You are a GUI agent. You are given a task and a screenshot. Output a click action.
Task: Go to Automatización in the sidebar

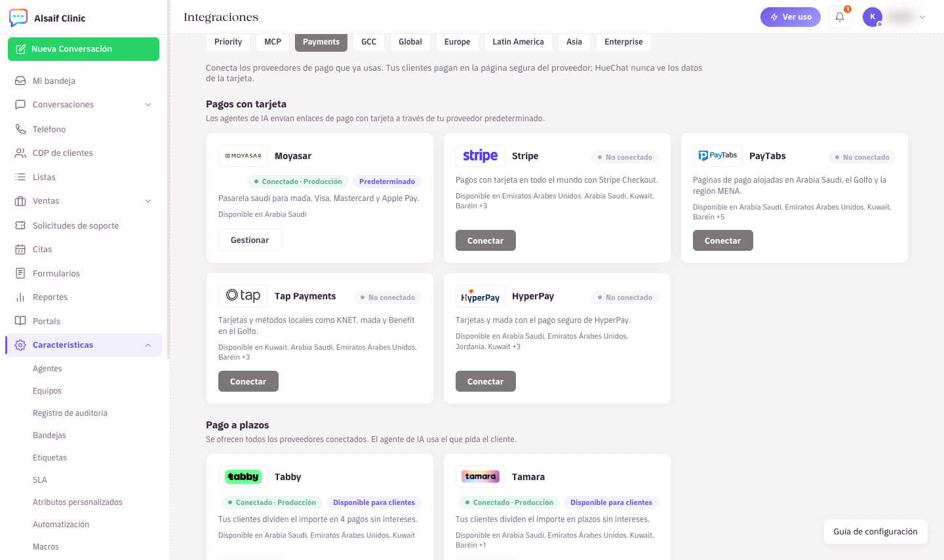click(61, 525)
